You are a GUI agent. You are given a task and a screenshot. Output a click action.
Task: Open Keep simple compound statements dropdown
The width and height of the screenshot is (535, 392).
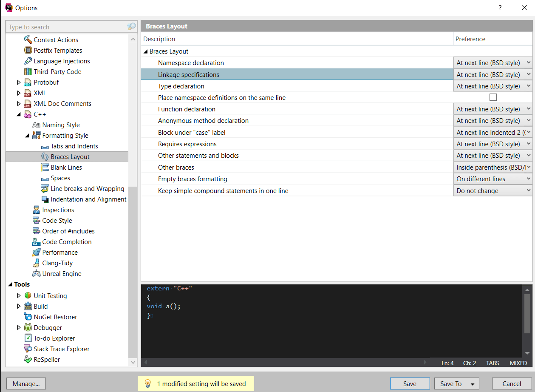pos(493,191)
